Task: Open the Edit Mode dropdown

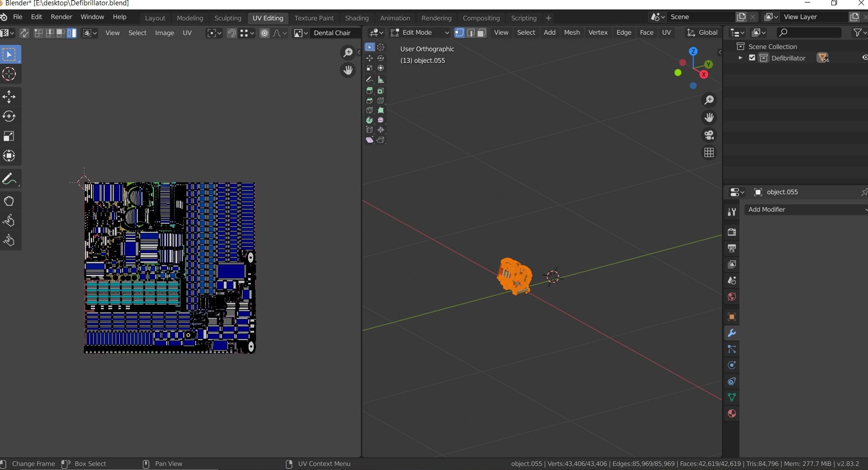Action: [420, 33]
